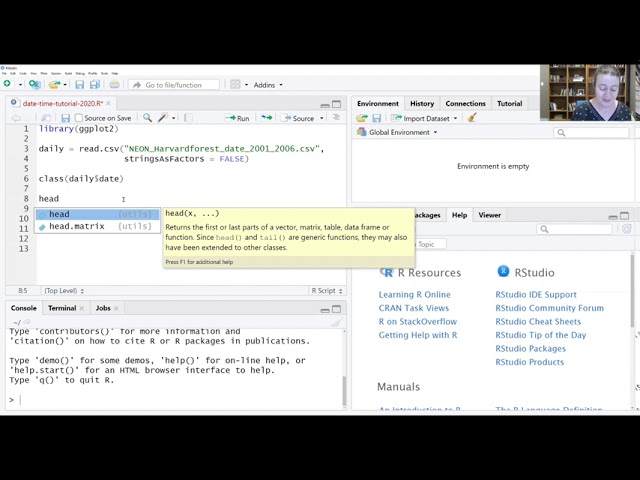Click the Print icon in main toolbar
640x480 pixels.
tap(114, 84)
